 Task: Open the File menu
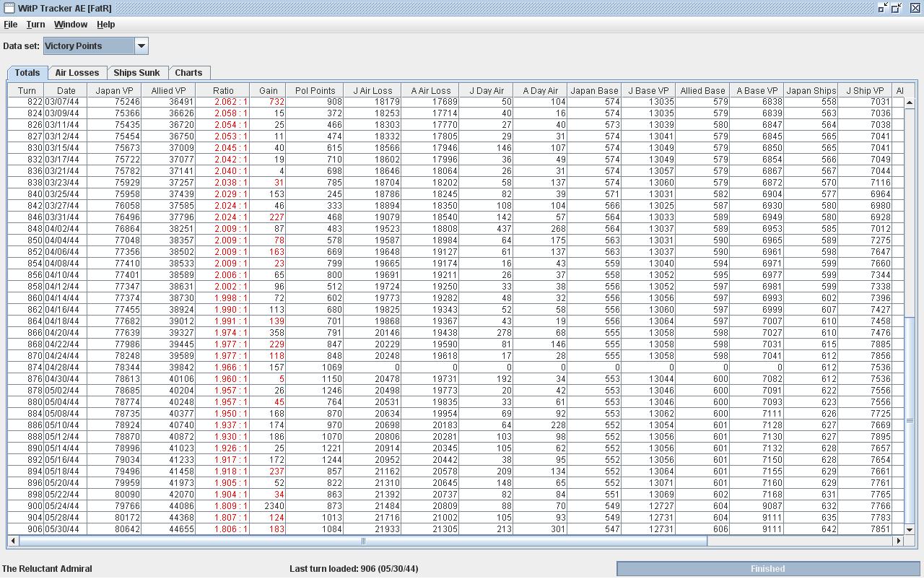pyautogui.click(x=10, y=25)
